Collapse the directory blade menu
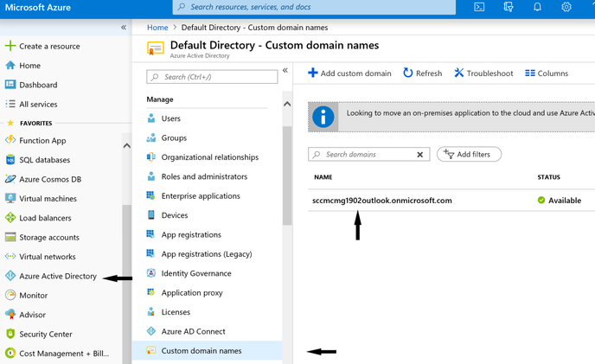The image size is (595, 364). pos(285,70)
